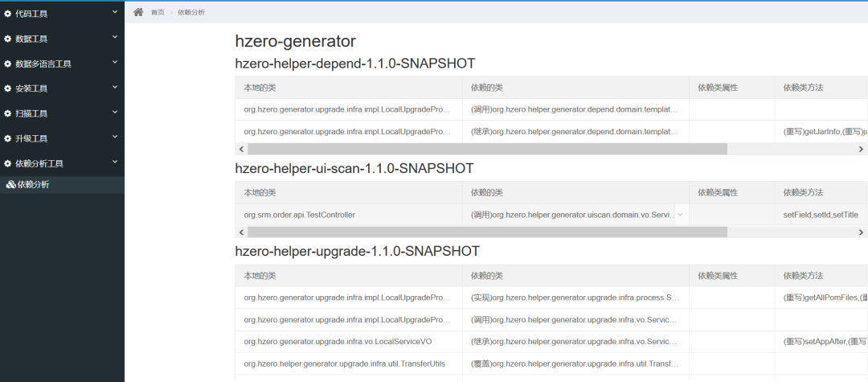
Task: Click the gear icon beside 升级工具
Action: tap(9, 138)
